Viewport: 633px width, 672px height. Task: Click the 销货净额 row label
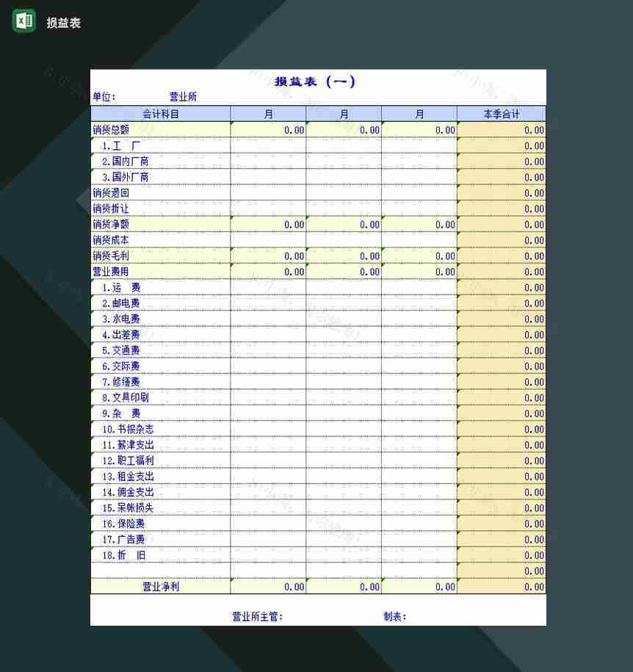point(111,224)
